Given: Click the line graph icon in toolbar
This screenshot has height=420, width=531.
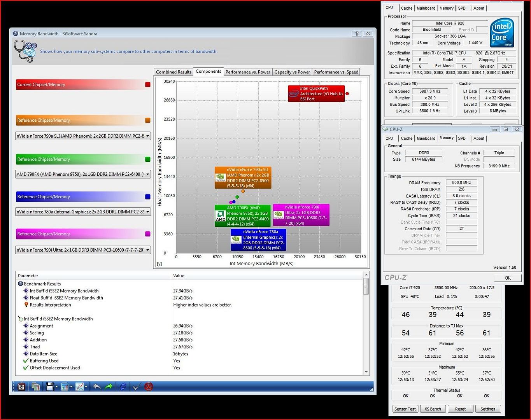Looking at the screenshot, I should 79,387.
